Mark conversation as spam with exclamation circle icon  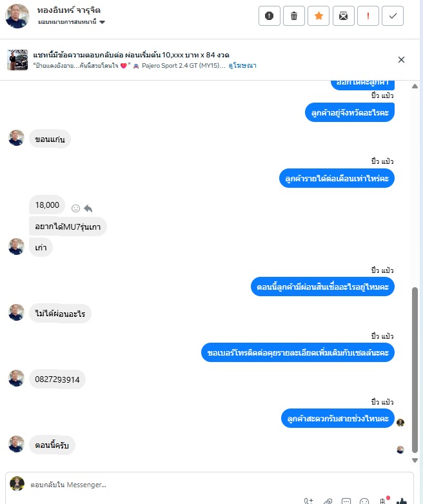[269, 15]
